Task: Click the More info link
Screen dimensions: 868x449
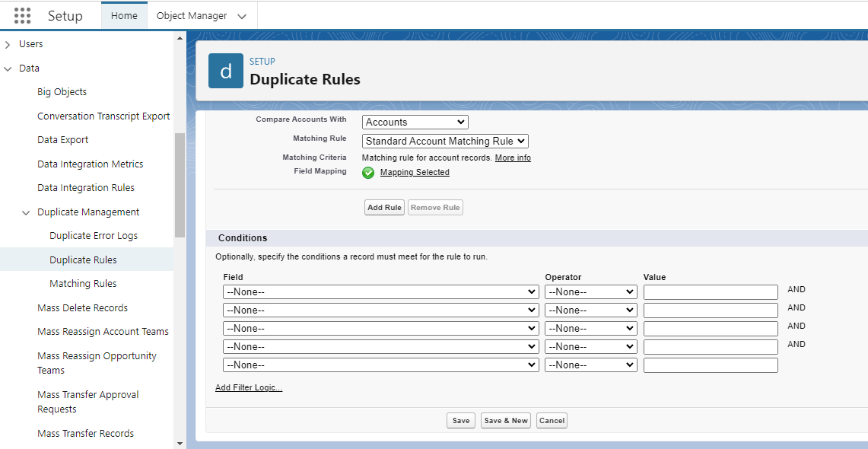Action: coord(512,158)
